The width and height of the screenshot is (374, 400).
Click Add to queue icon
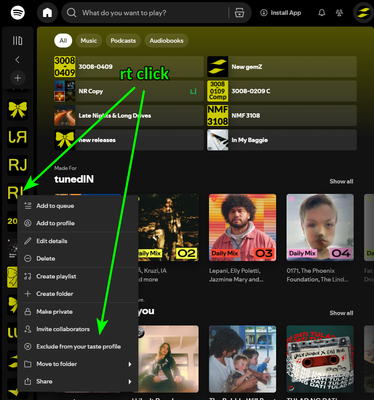28,206
